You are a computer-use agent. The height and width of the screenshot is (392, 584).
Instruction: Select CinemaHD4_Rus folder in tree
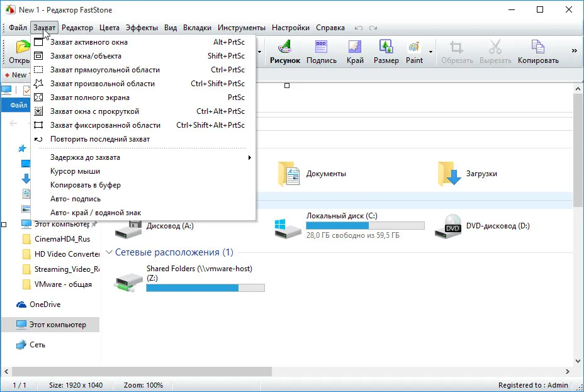62,239
